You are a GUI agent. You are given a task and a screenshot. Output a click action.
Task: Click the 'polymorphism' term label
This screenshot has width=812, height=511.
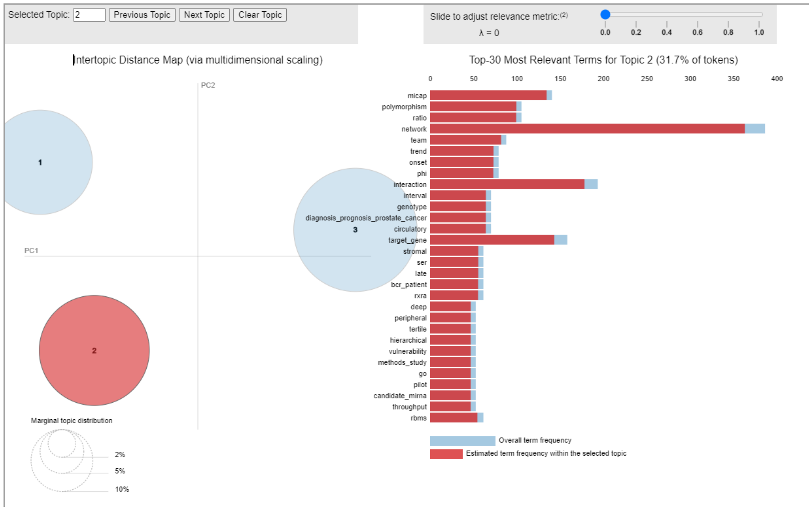(404, 107)
